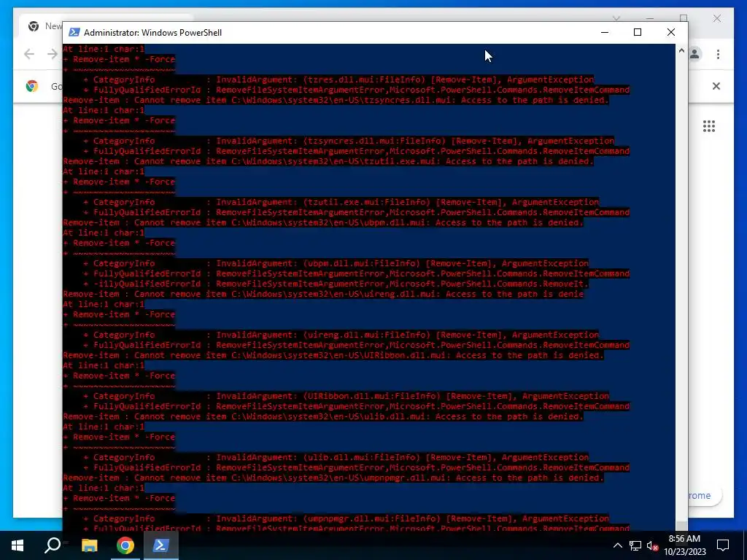Dismiss the Chrome info bar with X
Viewport: 747px width, 560px height.
(x=716, y=86)
